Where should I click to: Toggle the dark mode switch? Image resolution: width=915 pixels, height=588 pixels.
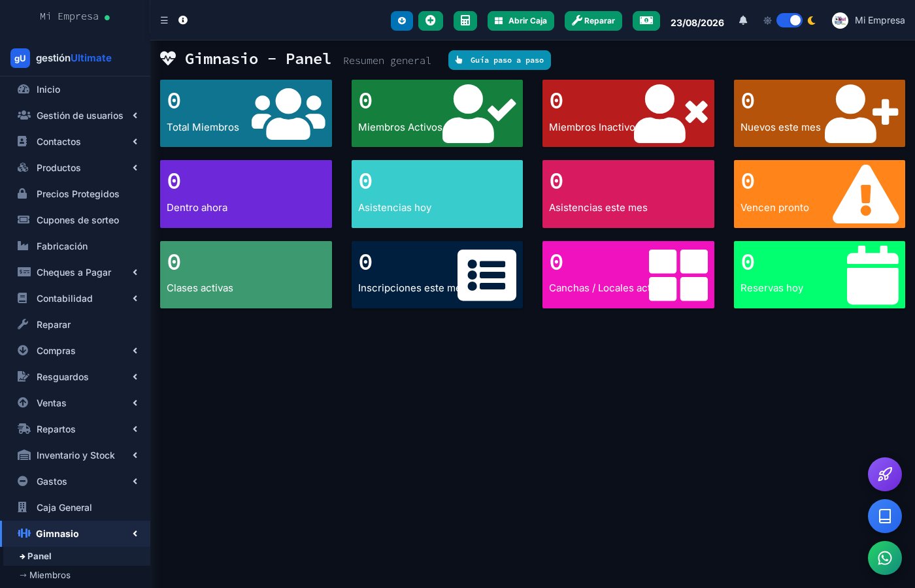[x=789, y=20]
